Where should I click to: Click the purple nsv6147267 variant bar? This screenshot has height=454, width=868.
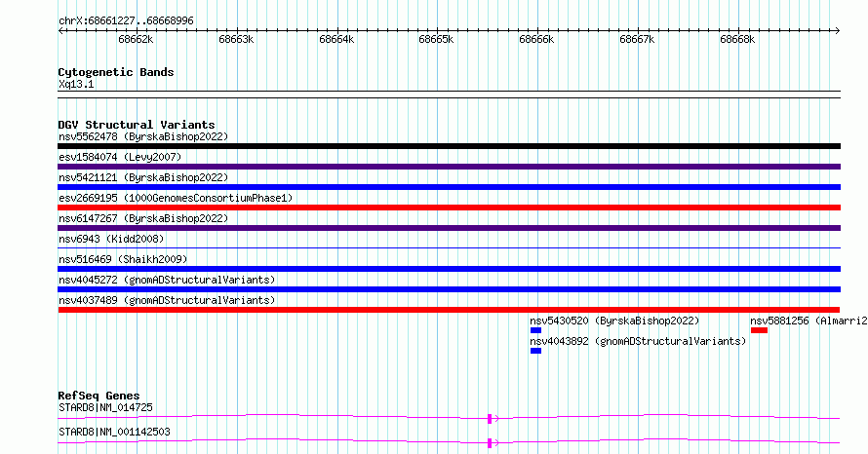pyautogui.click(x=449, y=228)
